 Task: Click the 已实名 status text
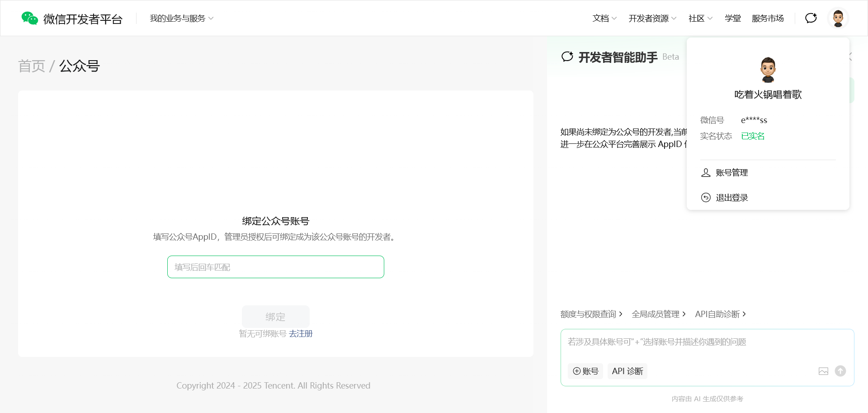pos(753,136)
